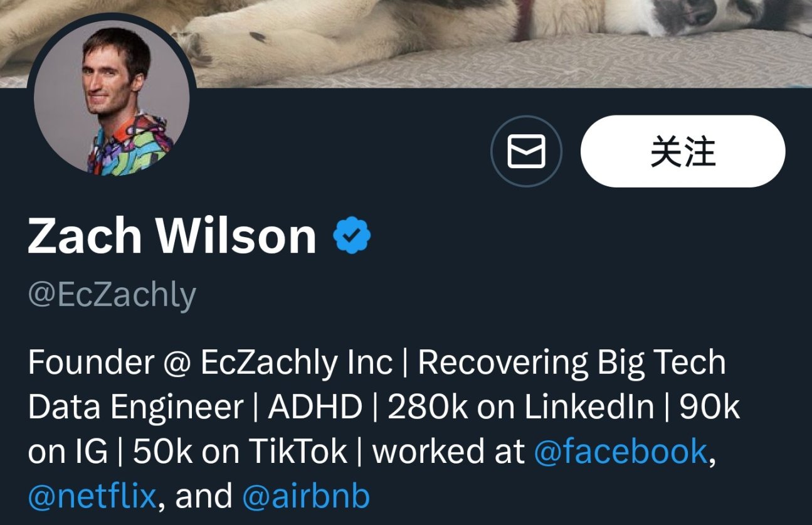
Task: Click the ADHD text in bio
Action: 315,408
